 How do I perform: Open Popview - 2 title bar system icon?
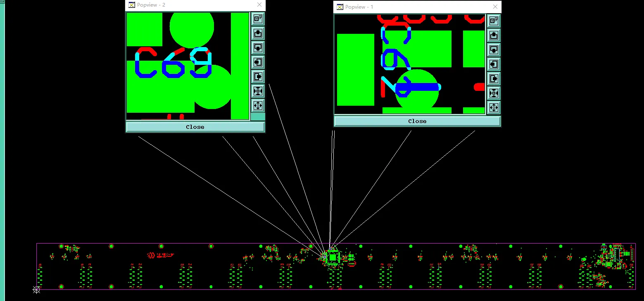point(132,5)
